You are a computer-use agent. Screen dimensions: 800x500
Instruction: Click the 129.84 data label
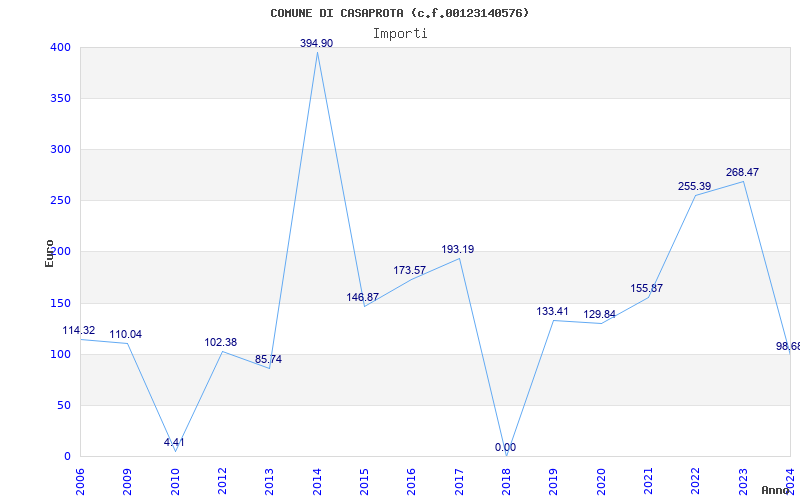coord(599,315)
